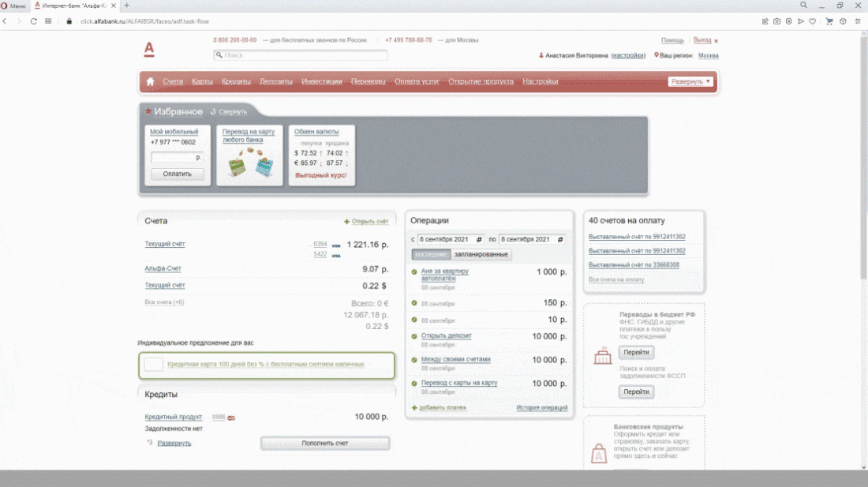Open the Opera Меню button
This screenshot has width=868, height=487.
(x=13, y=6)
